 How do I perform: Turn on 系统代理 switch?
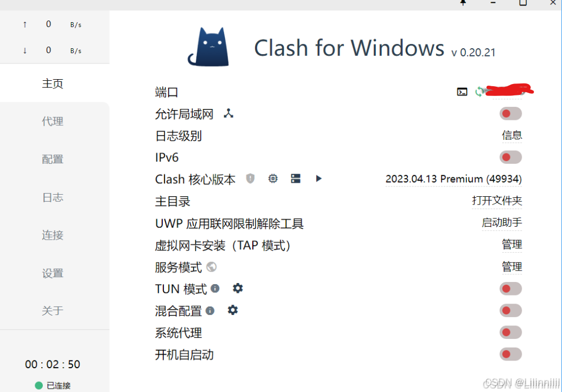point(510,332)
